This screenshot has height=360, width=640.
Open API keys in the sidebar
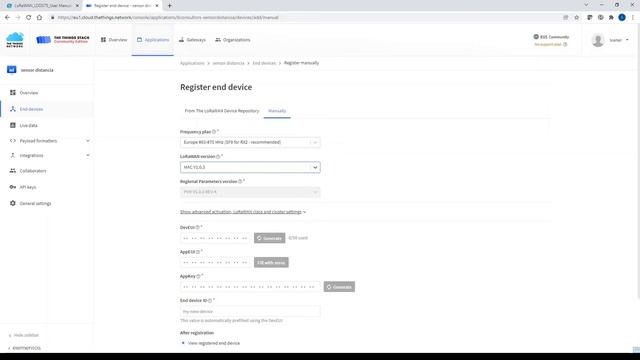(x=28, y=187)
